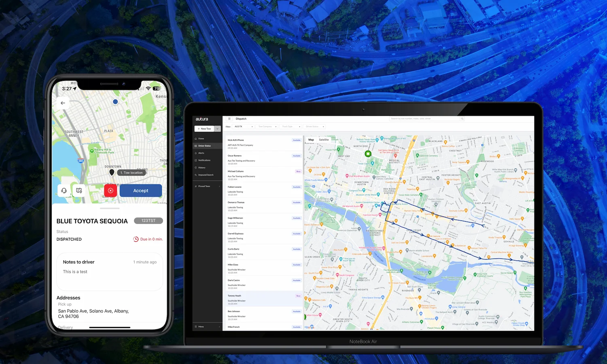
Task: Select driver Mike Glass
Action: pyautogui.click(x=263, y=268)
